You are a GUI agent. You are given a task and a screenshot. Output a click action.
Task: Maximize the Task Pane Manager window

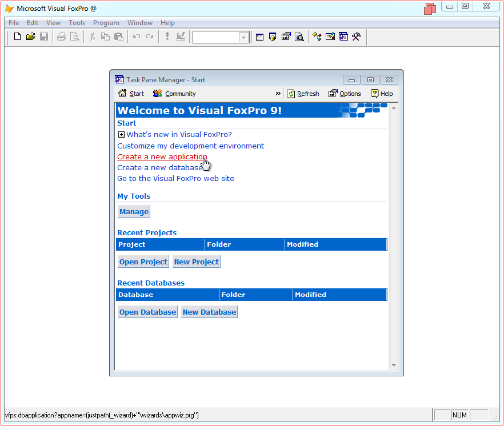point(370,79)
